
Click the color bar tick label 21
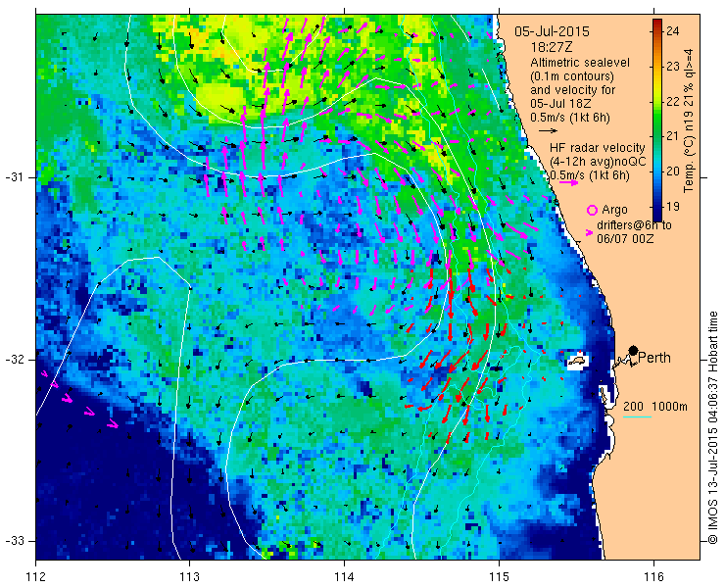tap(673, 136)
